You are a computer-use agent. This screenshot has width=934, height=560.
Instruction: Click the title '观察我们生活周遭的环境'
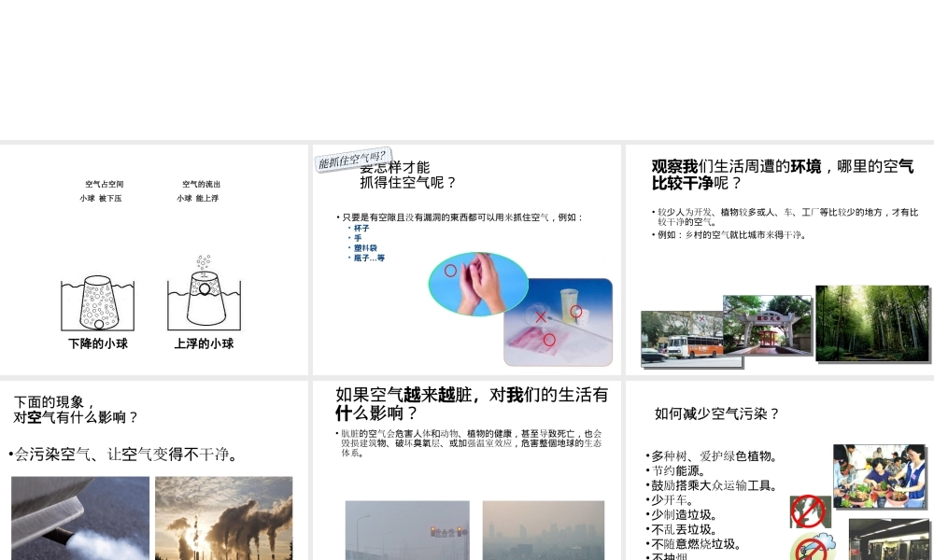(x=736, y=167)
